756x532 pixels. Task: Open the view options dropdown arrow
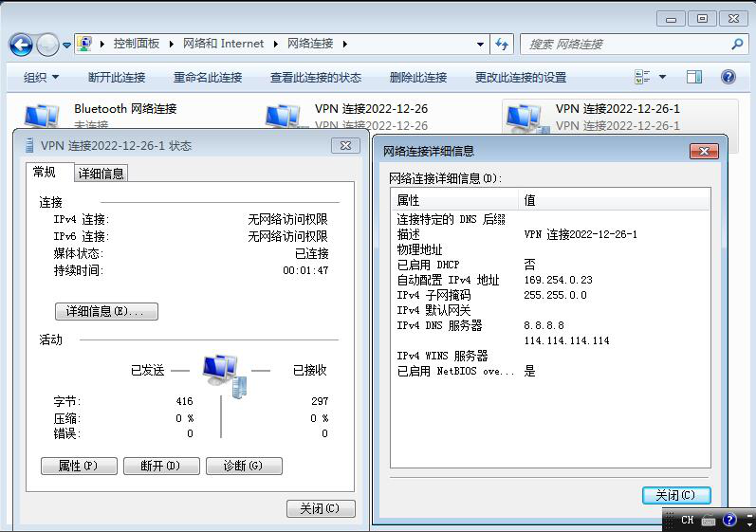pyautogui.click(x=662, y=77)
